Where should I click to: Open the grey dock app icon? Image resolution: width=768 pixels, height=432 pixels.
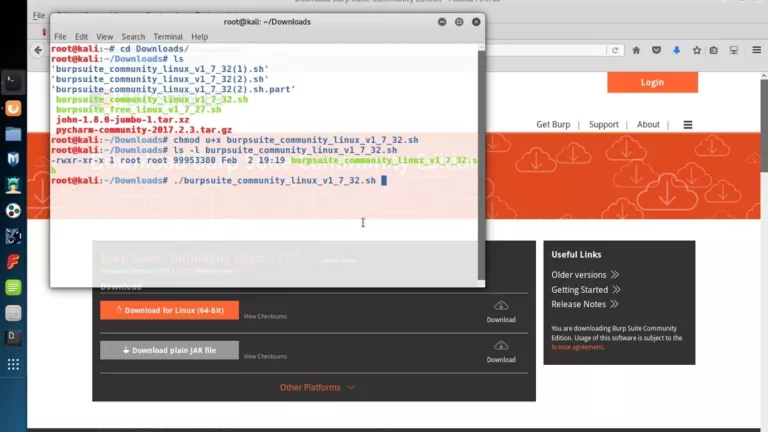pos(13,313)
